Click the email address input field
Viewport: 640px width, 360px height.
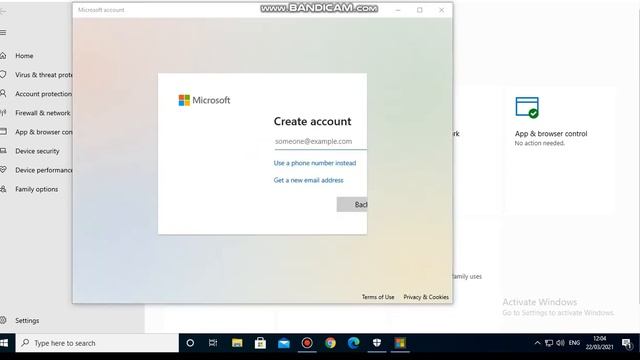[x=320, y=141]
